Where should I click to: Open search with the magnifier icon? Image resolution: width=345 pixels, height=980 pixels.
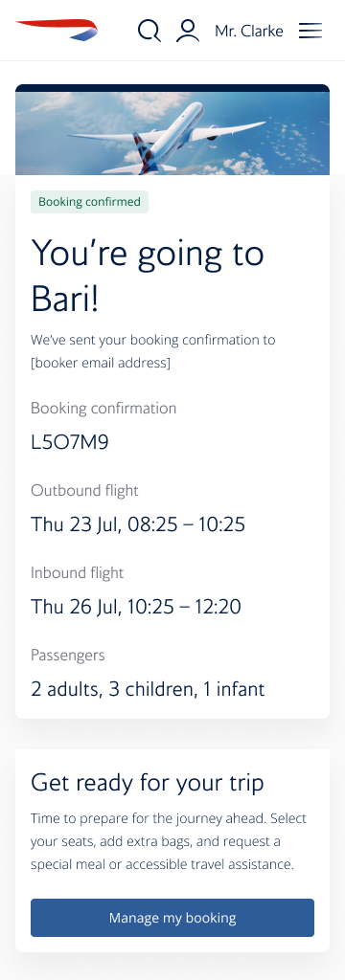coord(149,30)
